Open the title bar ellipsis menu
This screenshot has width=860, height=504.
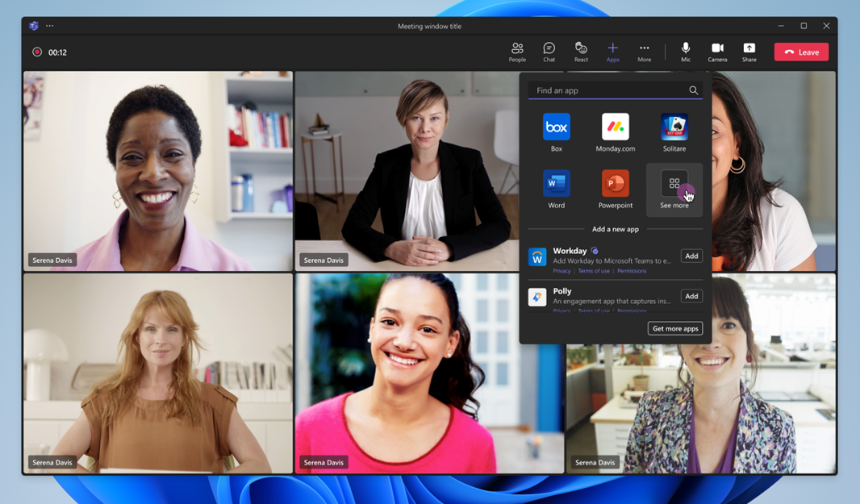50,26
